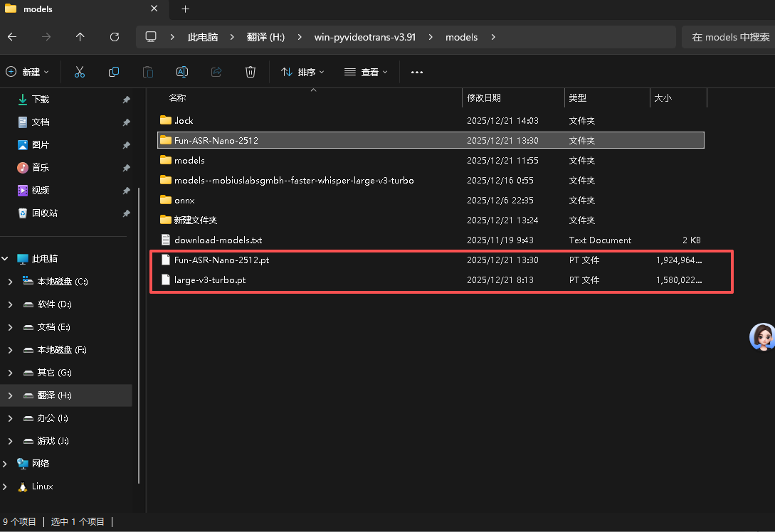Click the Copy icon in toolbar
The width and height of the screenshot is (775, 532).
point(114,72)
